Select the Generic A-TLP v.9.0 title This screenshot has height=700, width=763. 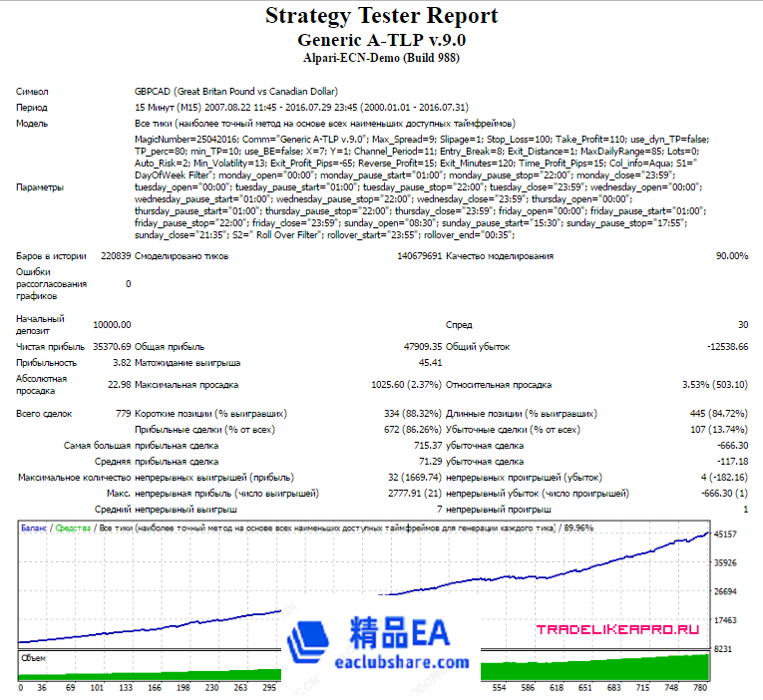(x=381, y=40)
